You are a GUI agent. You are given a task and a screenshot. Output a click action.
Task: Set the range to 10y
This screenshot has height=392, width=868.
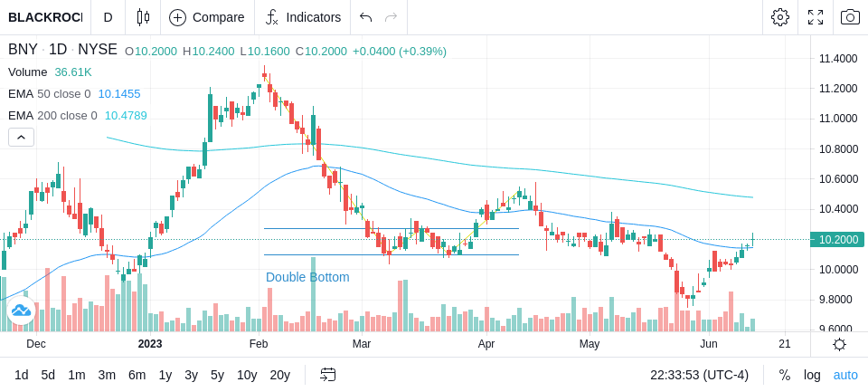pos(247,376)
